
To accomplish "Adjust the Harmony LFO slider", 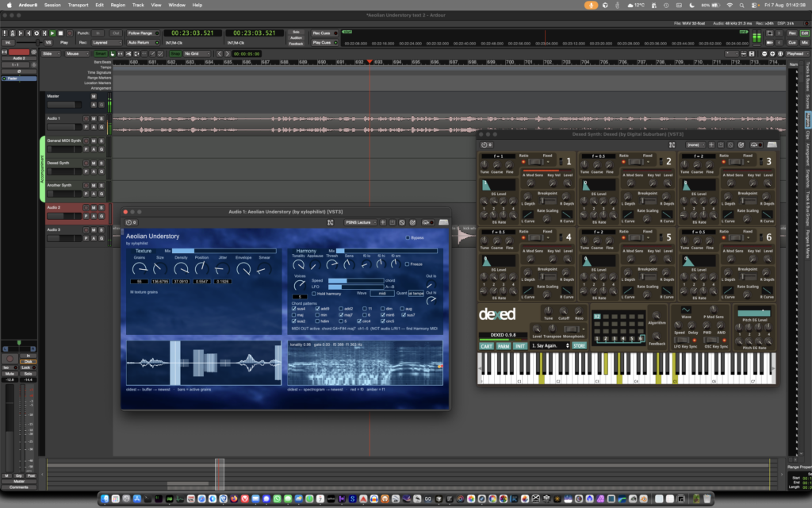I will click(356, 287).
